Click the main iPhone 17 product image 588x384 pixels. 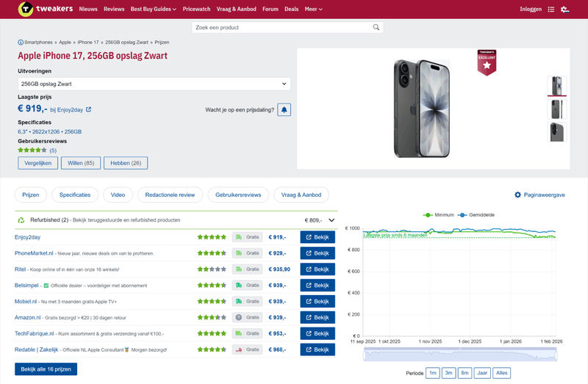(x=421, y=109)
